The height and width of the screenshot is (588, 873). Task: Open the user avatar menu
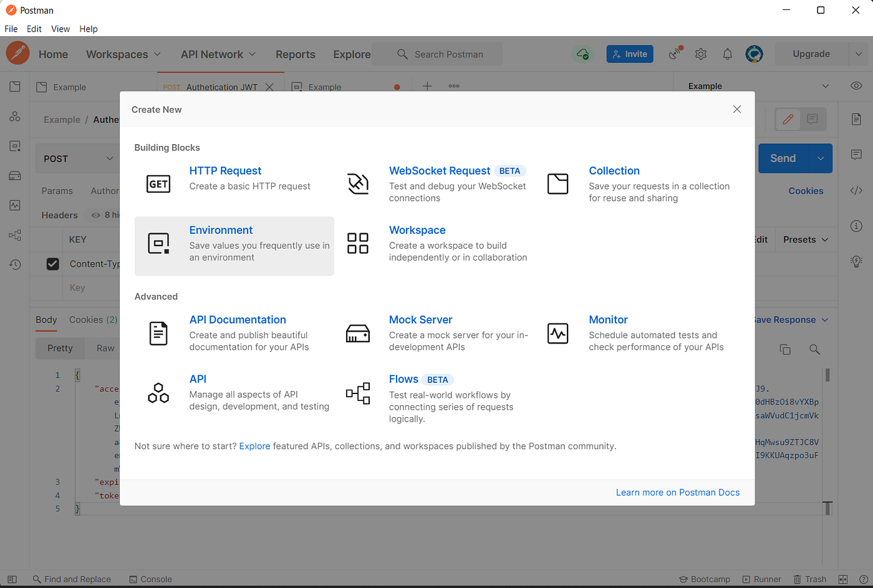(755, 54)
